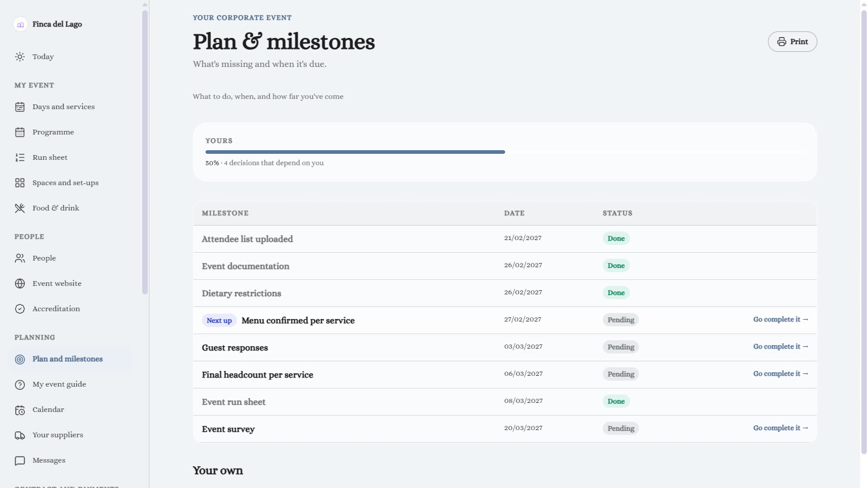Click the 50% decisions progress caption
The image size is (868, 488).
pyautogui.click(x=265, y=163)
